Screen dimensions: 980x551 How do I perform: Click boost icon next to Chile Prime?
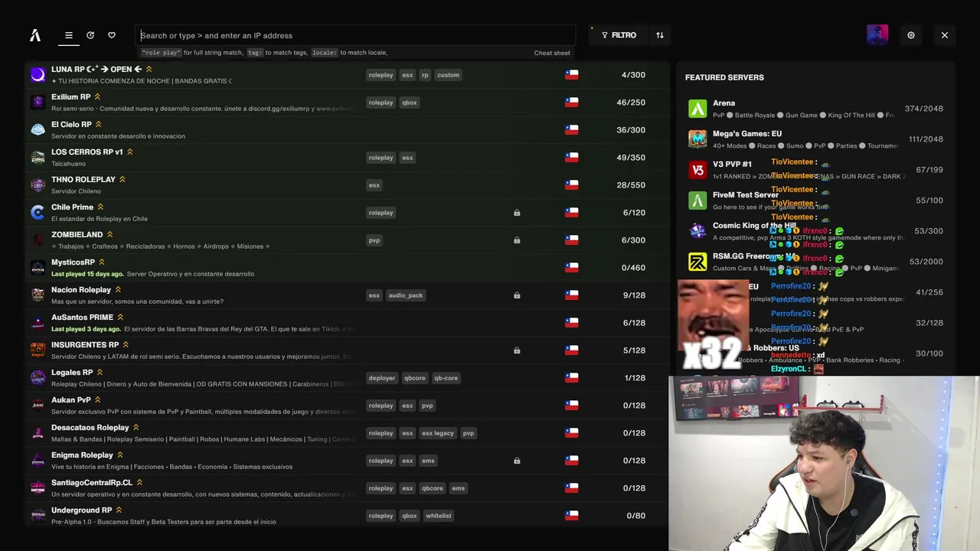point(100,207)
